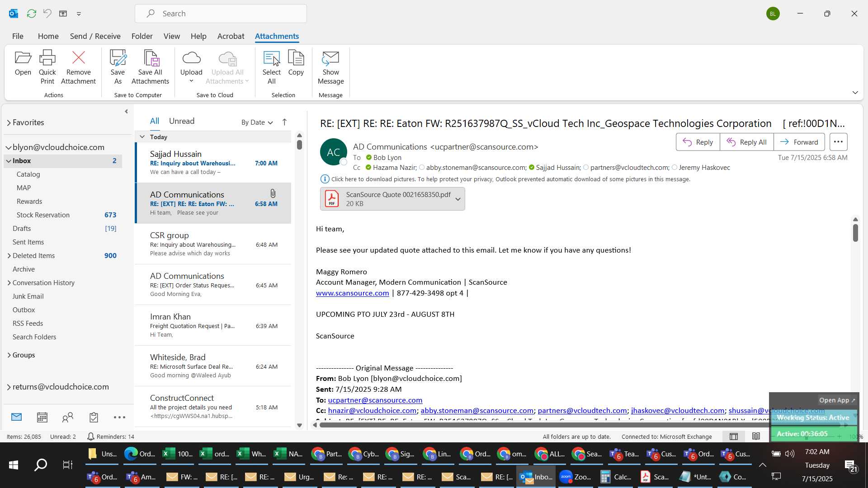Save All Attachments to the computer
The width and height of the screenshot is (868, 488).
point(150,67)
